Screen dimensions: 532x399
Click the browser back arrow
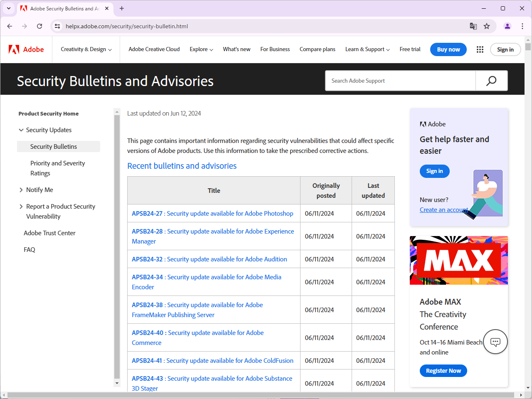(10, 26)
